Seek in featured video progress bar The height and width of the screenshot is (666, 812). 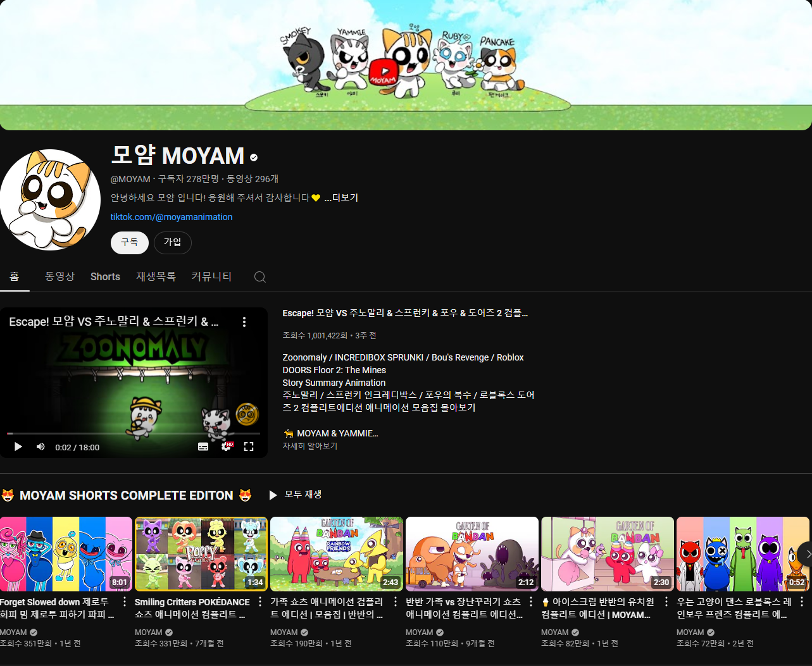(134, 433)
